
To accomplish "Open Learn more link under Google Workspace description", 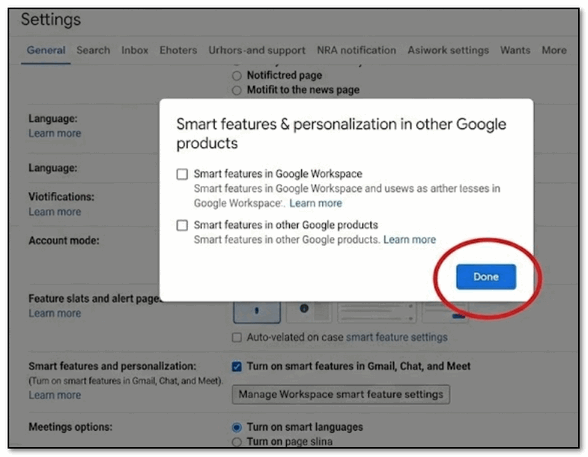I will [315, 203].
